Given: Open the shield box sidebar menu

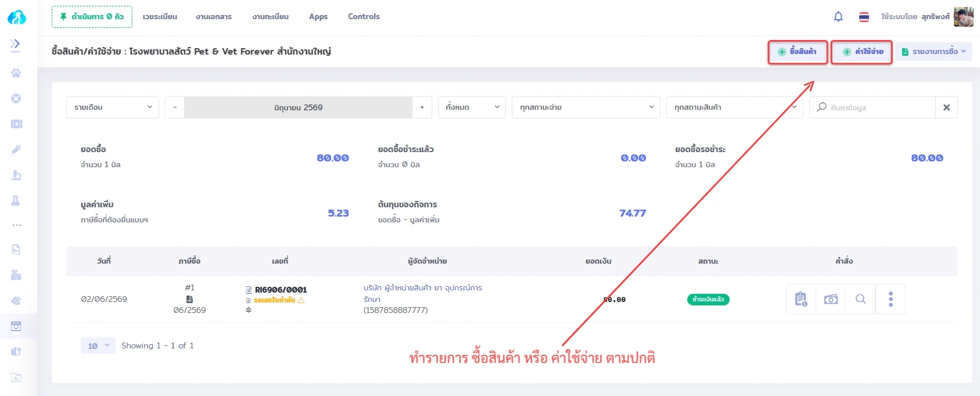Looking at the screenshot, I should tap(16, 352).
